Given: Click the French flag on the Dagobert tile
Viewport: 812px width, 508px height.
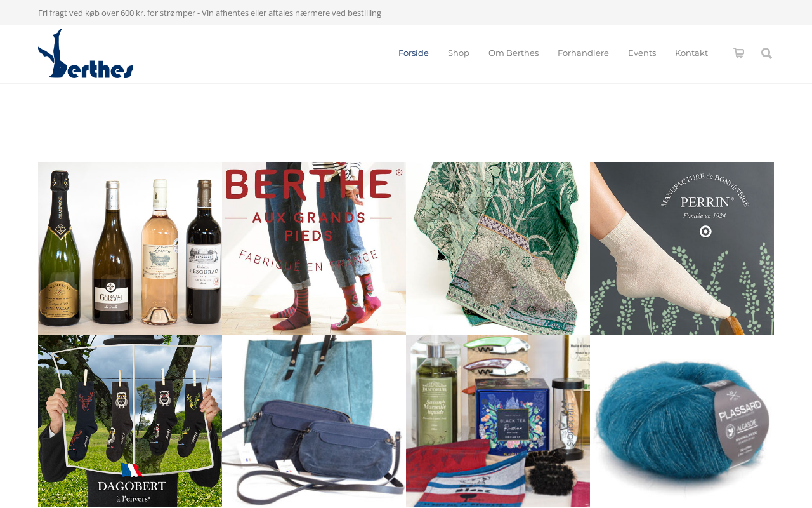Looking at the screenshot, I should 131,470.
